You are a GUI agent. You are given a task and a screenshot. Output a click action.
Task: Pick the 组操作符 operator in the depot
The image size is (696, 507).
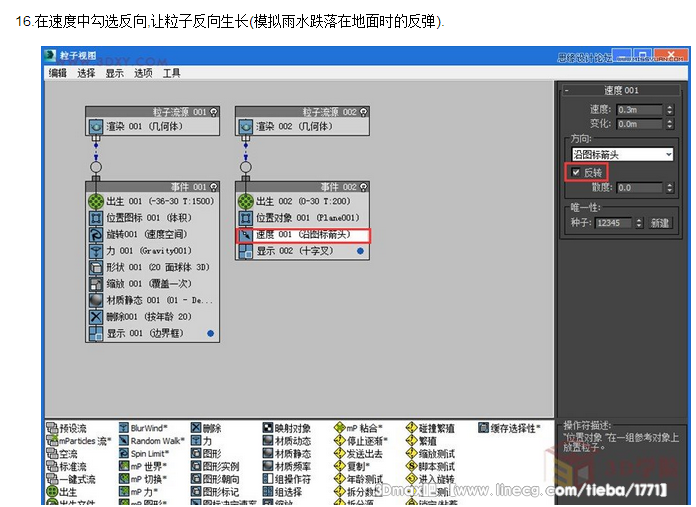[x=287, y=479]
